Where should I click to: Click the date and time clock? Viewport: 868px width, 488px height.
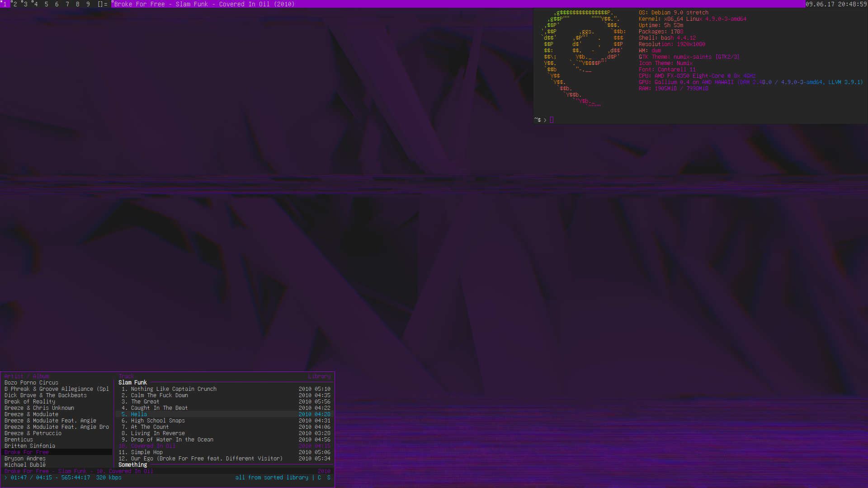tap(836, 4)
